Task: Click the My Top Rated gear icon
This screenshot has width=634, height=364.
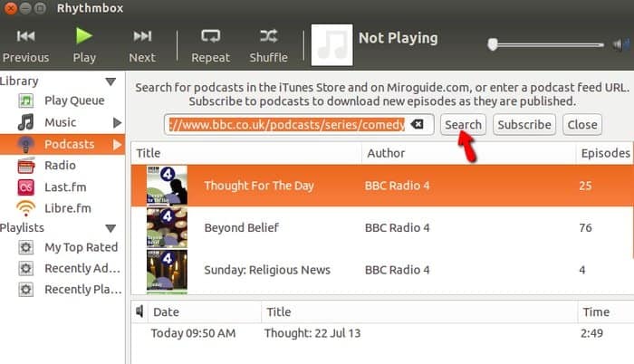Action: tap(26, 247)
